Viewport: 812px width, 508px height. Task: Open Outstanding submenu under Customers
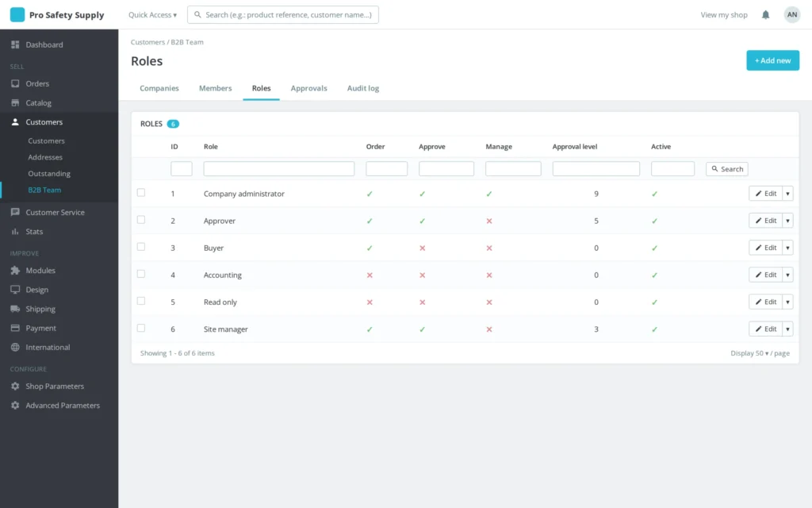point(49,174)
